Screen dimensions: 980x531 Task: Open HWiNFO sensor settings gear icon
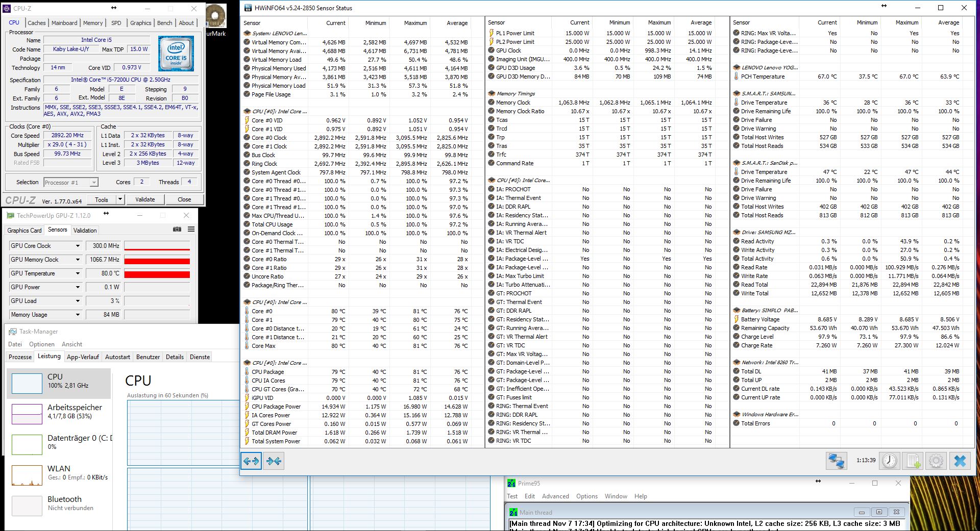point(936,461)
